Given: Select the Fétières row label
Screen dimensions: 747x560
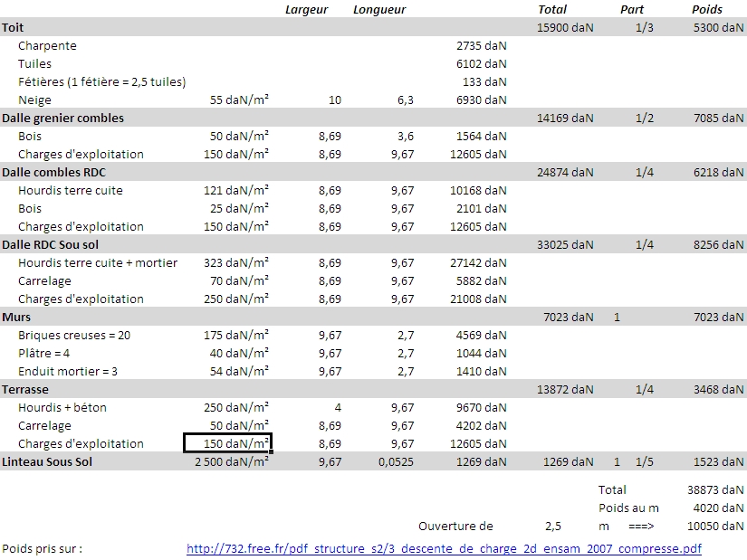Looking at the screenshot, I should [102, 82].
